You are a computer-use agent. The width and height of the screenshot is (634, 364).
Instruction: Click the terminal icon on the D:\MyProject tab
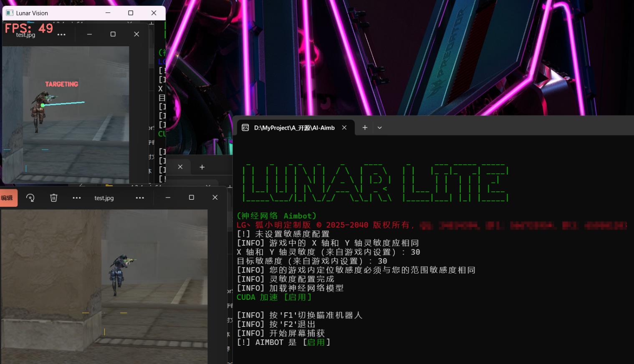tap(245, 128)
